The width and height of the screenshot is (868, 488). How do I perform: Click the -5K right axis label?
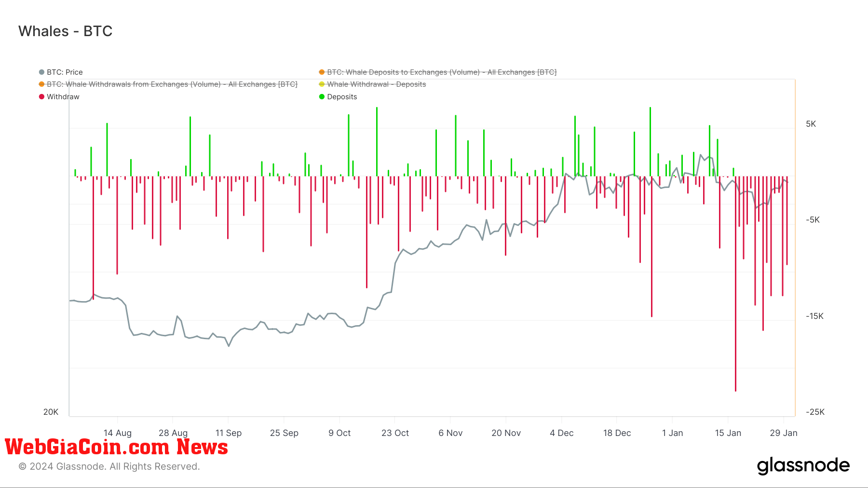click(813, 220)
